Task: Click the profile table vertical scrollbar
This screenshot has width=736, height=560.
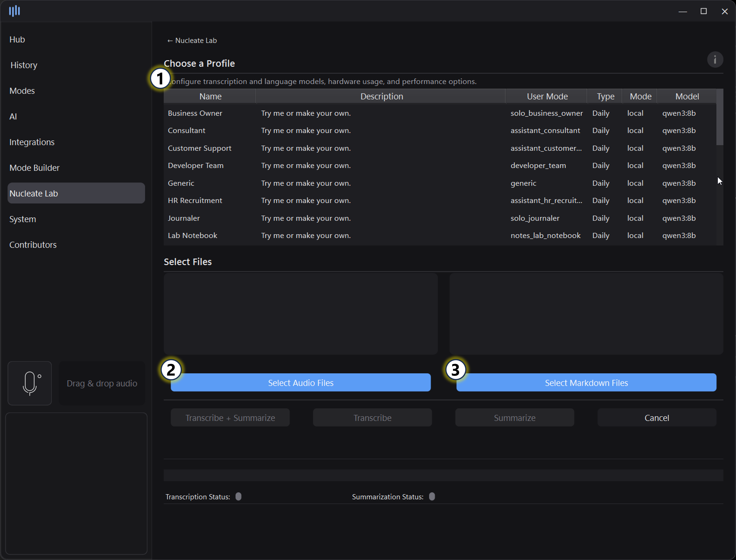Action: 720,117
